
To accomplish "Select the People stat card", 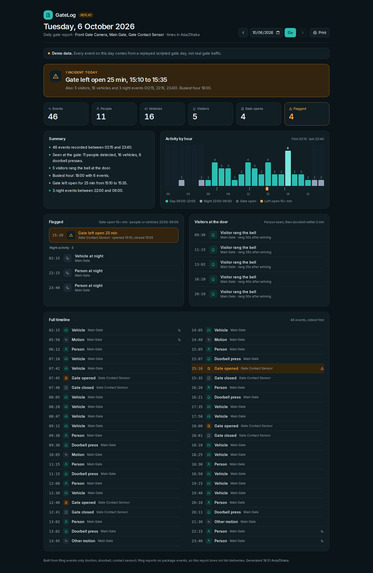I will [x=114, y=114].
